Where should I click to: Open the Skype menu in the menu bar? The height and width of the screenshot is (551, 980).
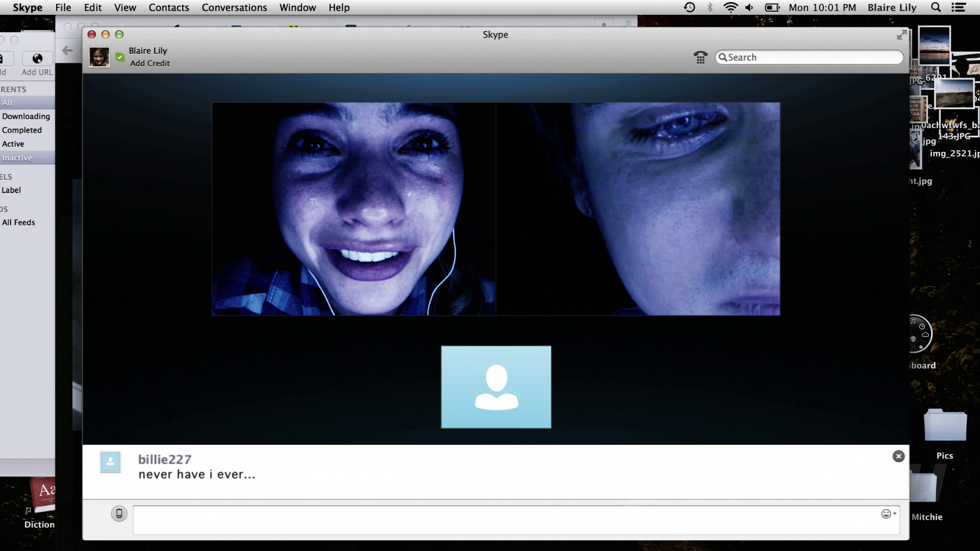click(28, 8)
